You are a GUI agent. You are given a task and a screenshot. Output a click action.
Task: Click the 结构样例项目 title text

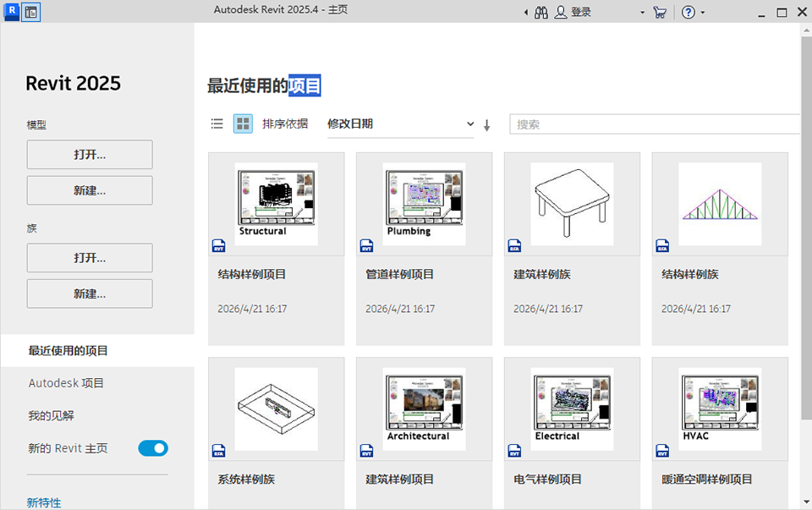pos(252,274)
